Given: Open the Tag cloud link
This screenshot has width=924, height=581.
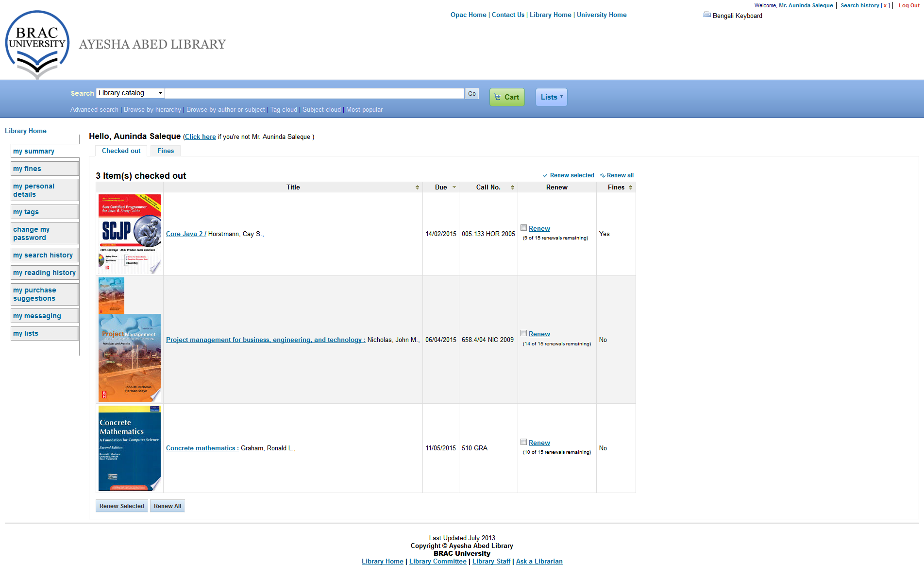Looking at the screenshot, I should coord(284,110).
